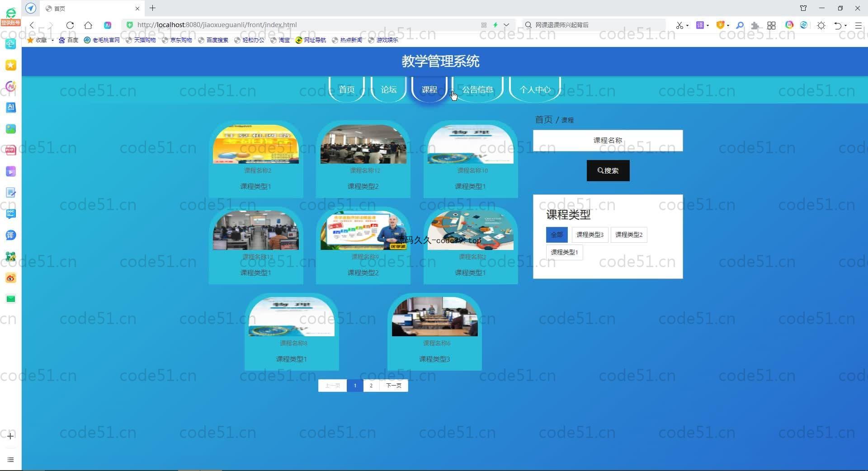Filter by 课程类型2 tag
868x471 pixels.
(628, 235)
